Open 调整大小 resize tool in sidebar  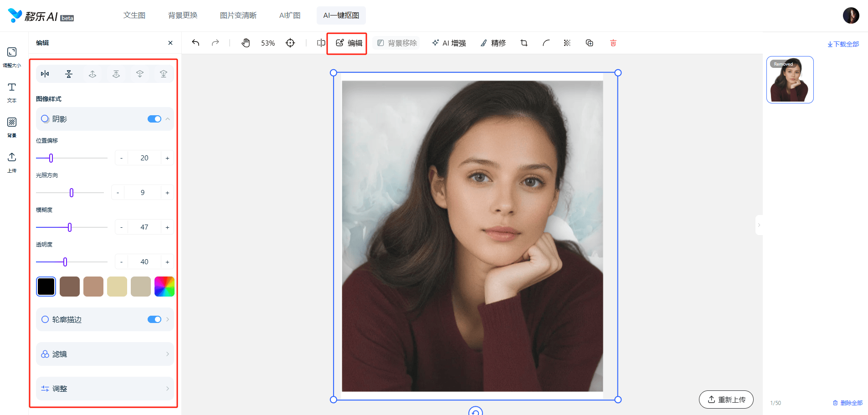coord(12,57)
